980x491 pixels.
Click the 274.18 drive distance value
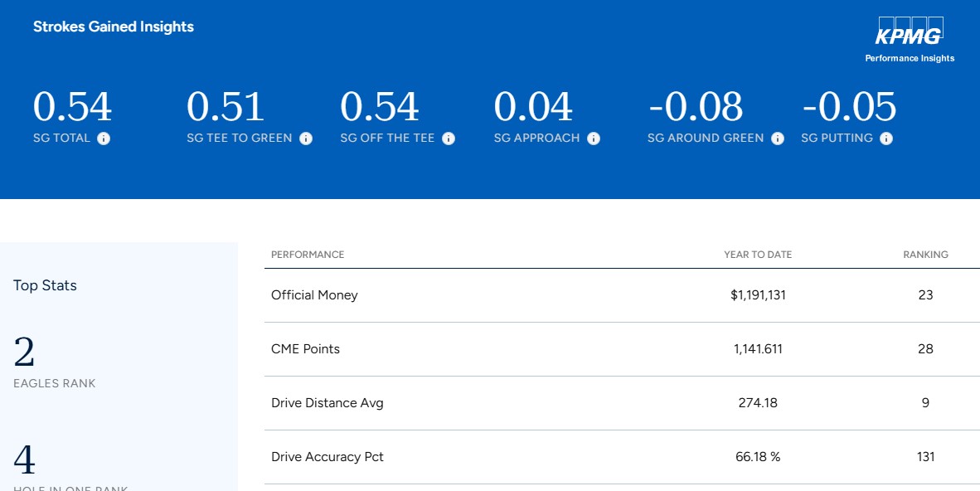click(x=758, y=403)
